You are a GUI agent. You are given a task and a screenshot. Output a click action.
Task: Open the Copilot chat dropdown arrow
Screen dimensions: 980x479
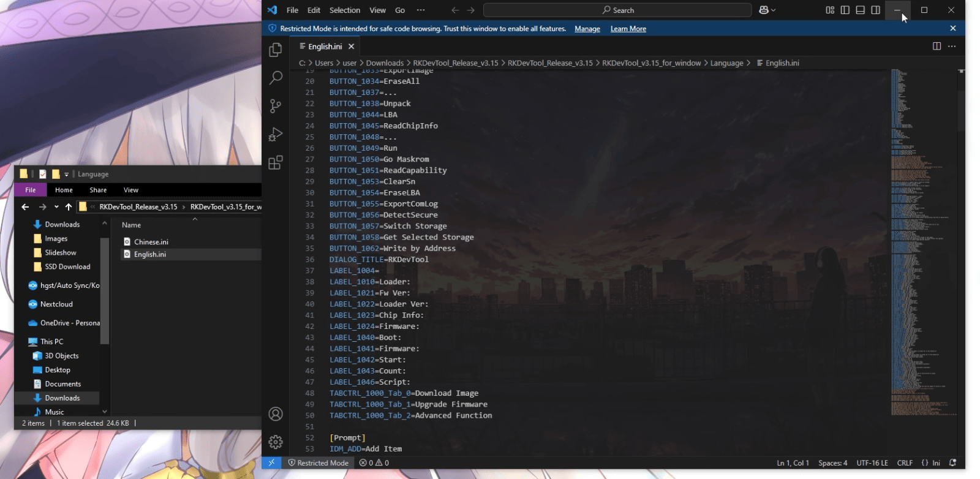[x=774, y=10]
